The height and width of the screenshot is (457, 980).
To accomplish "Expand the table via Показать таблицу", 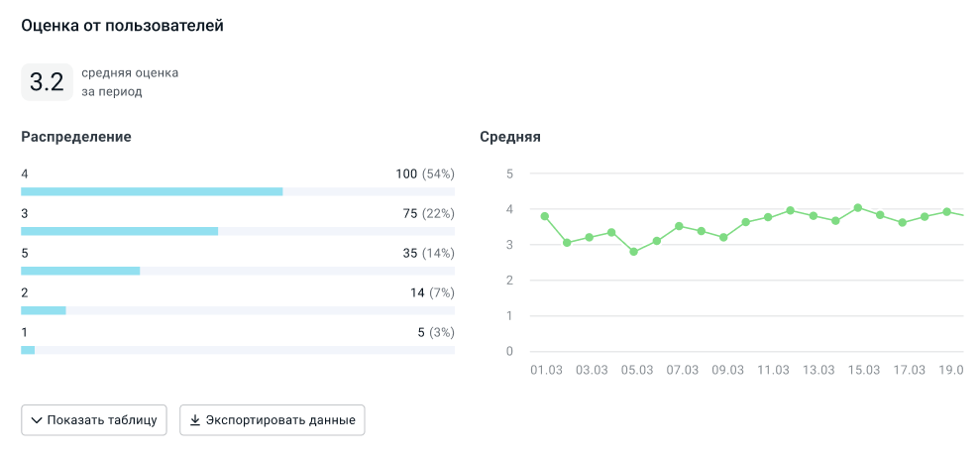I will coord(94,420).
